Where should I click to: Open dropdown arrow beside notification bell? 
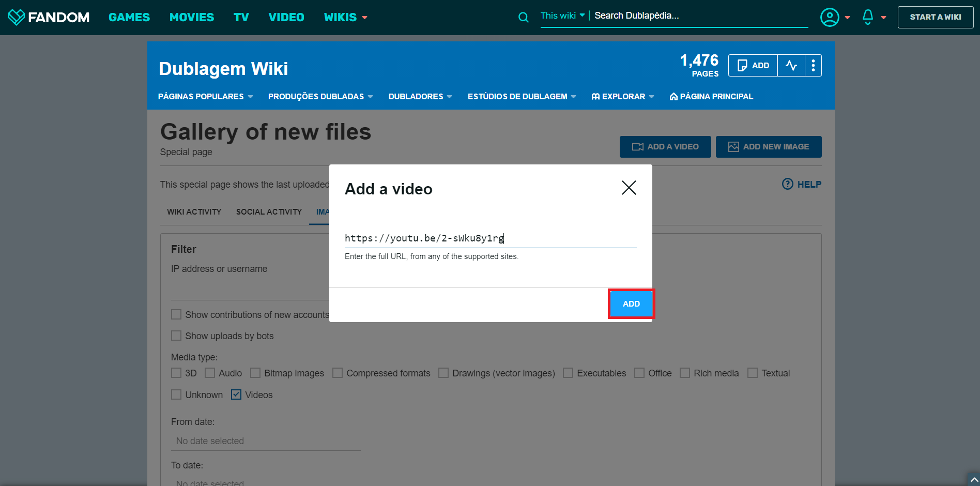coord(883,18)
